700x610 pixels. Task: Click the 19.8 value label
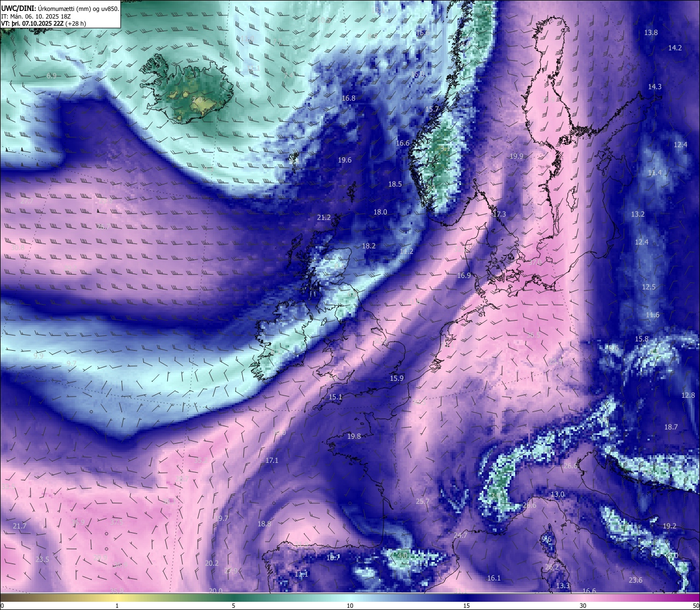pos(354,437)
